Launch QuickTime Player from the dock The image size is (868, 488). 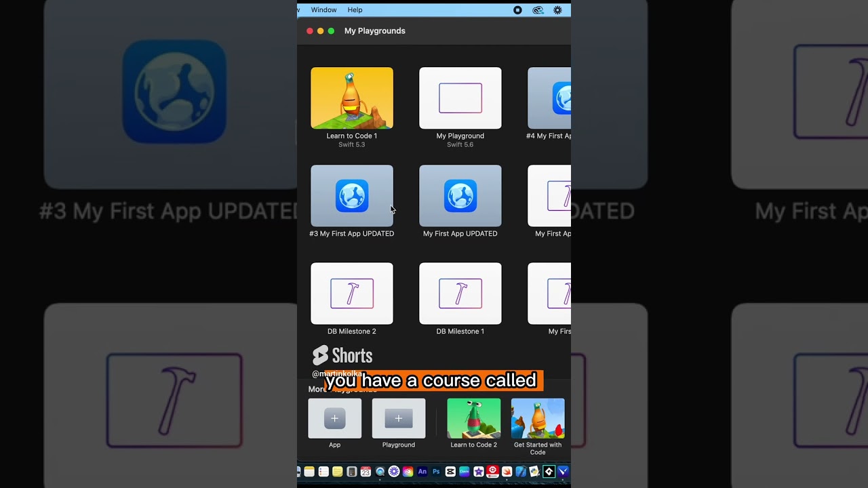380,472
